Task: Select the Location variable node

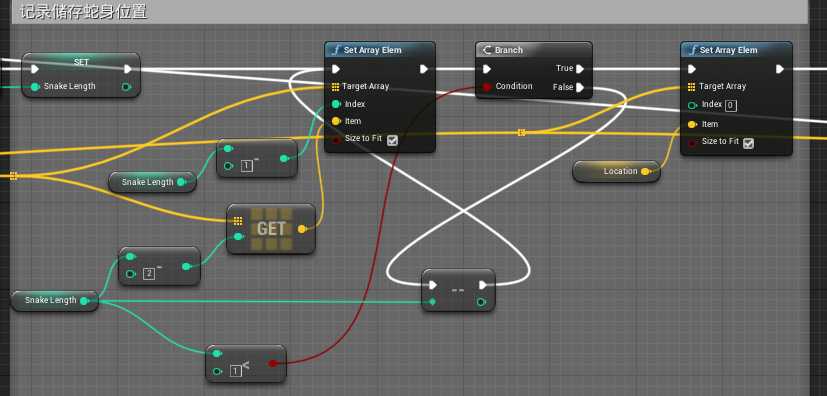Action: (616, 171)
